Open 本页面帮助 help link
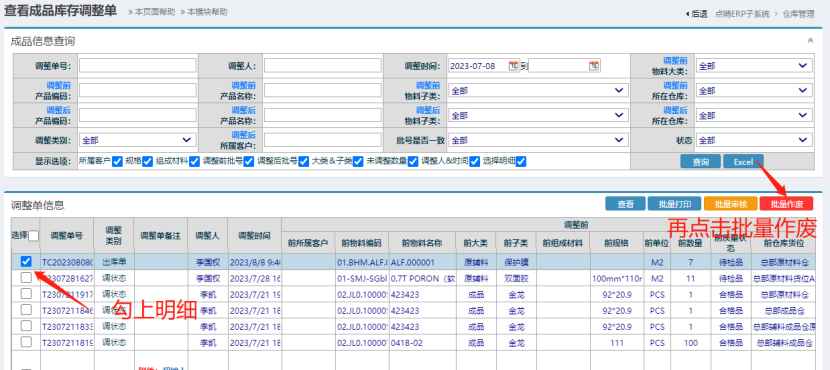 (x=155, y=12)
